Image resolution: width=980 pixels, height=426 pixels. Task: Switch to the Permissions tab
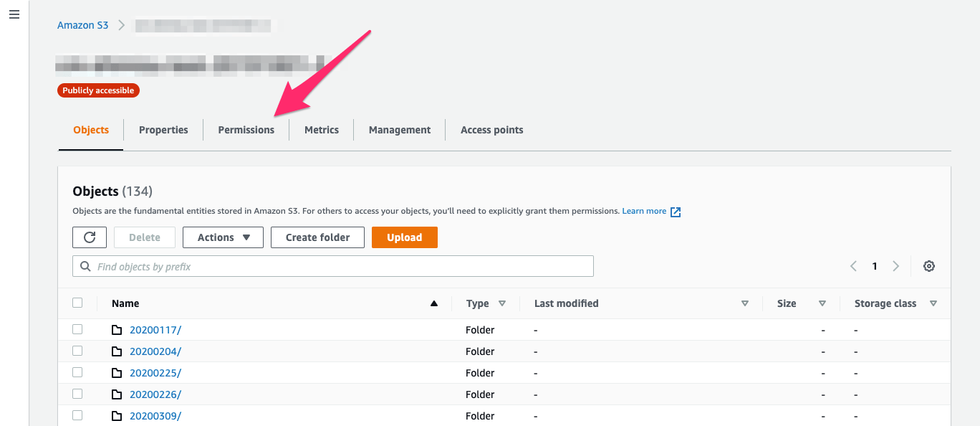click(246, 130)
